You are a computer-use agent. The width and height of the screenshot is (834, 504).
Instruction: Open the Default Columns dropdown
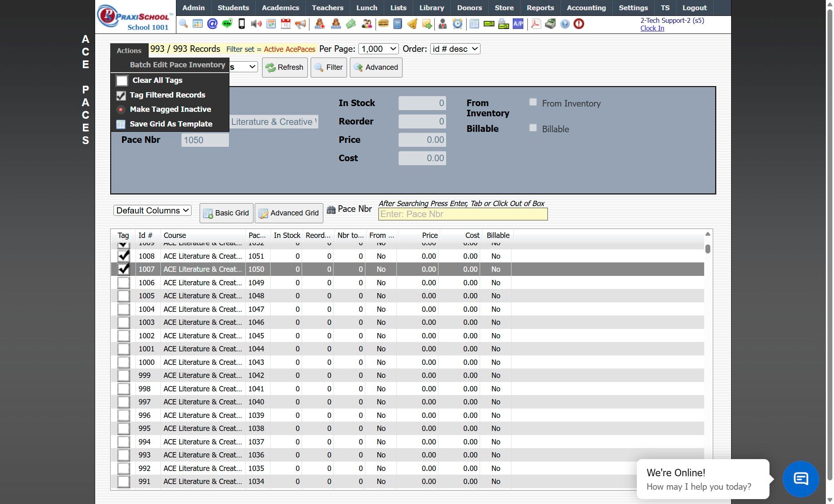tap(152, 211)
